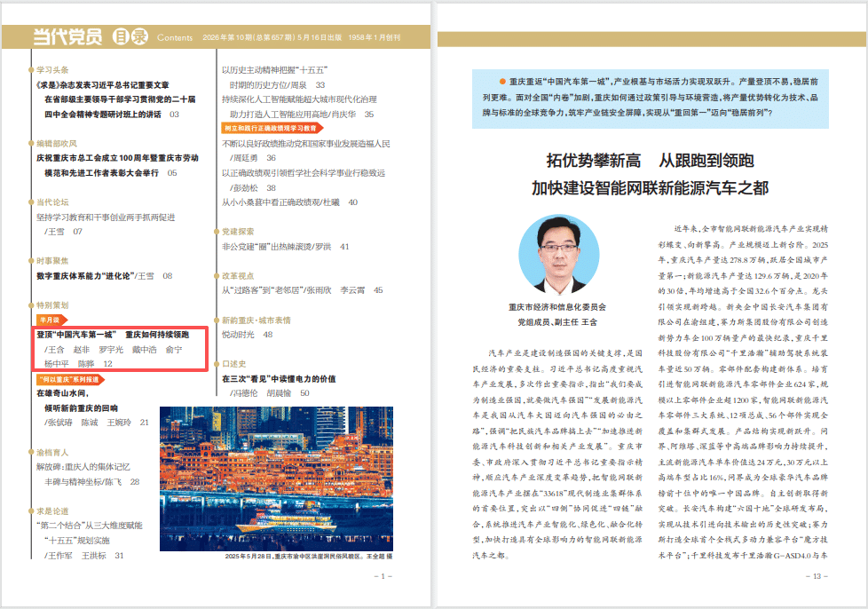Open the 从小小桑葚中看正确政绩观/杜曦 entry

click(289, 202)
